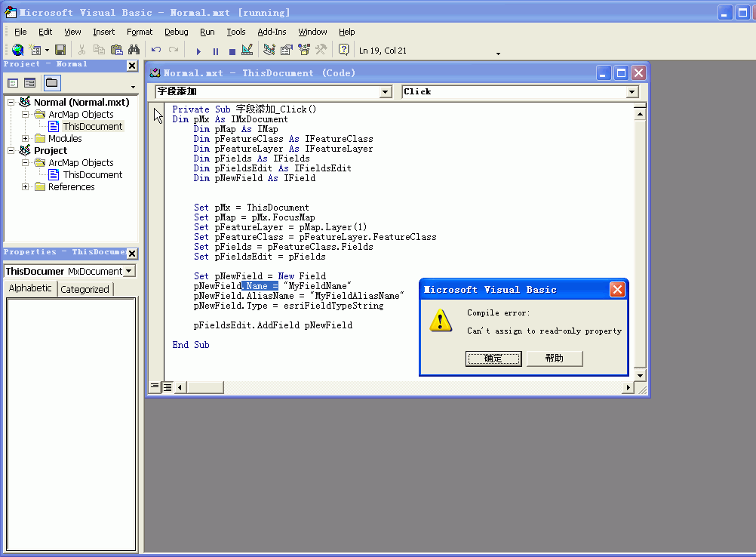The height and width of the screenshot is (557, 756).
Task: Click the Copy toolbar icon
Action: (99, 50)
